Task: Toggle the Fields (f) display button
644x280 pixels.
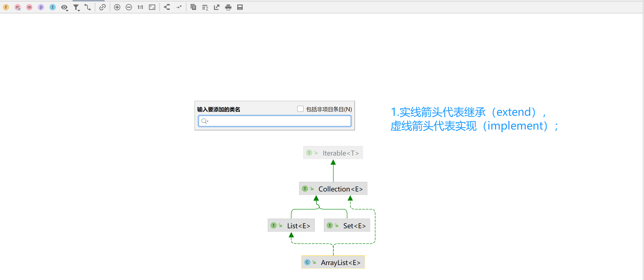Action: click(6, 7)
